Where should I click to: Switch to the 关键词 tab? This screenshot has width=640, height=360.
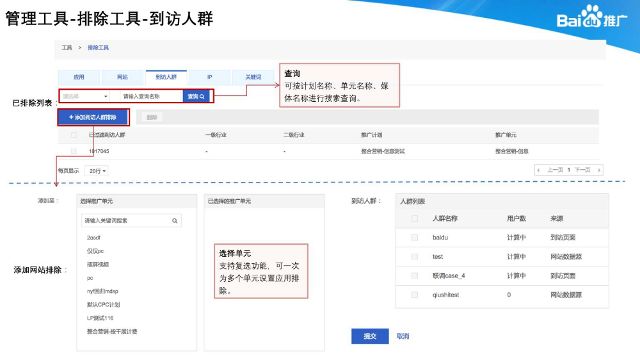click(253, 77)
